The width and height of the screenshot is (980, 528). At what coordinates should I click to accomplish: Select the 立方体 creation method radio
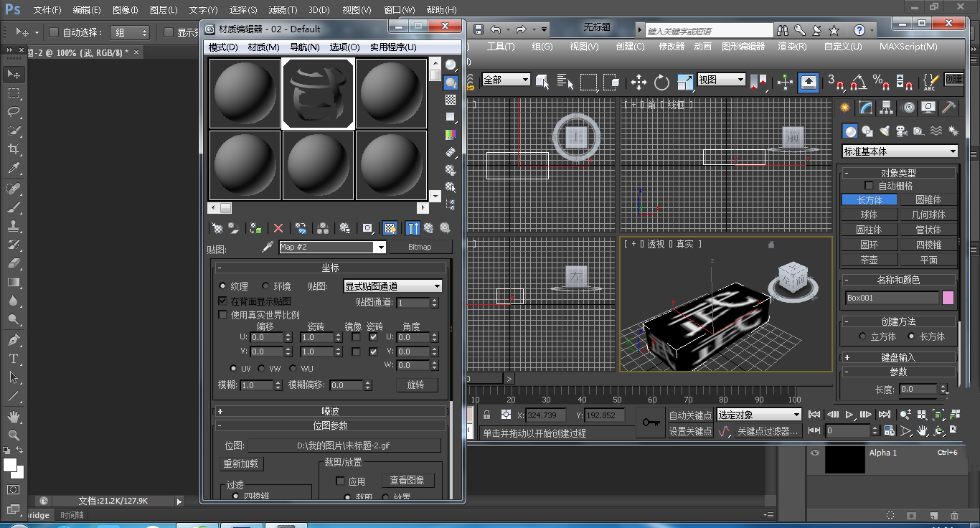[862, 336]
